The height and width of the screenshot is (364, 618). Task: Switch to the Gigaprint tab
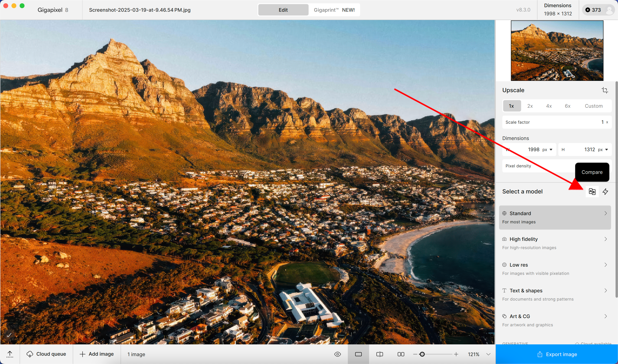coord(334,10)
